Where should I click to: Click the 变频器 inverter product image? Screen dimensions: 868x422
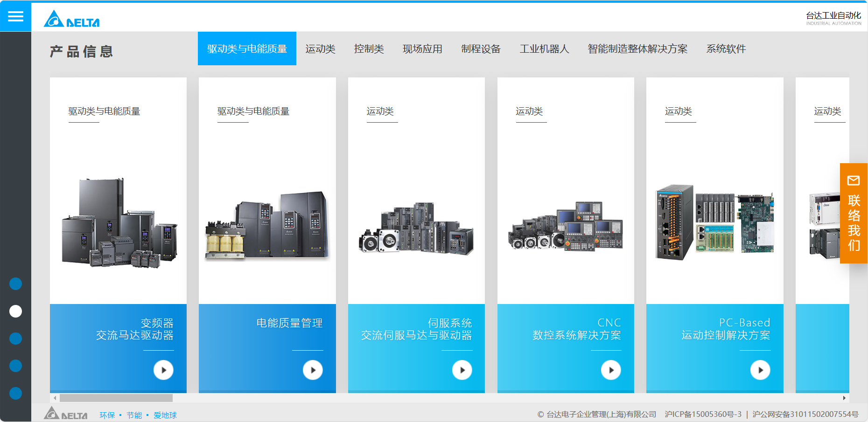(x=119, y=222)
